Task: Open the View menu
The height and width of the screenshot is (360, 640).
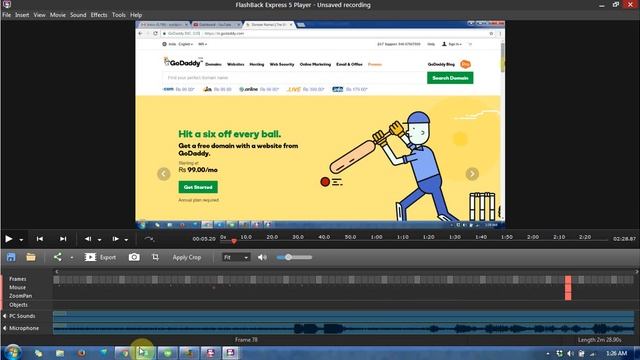Action: point(39,15)
